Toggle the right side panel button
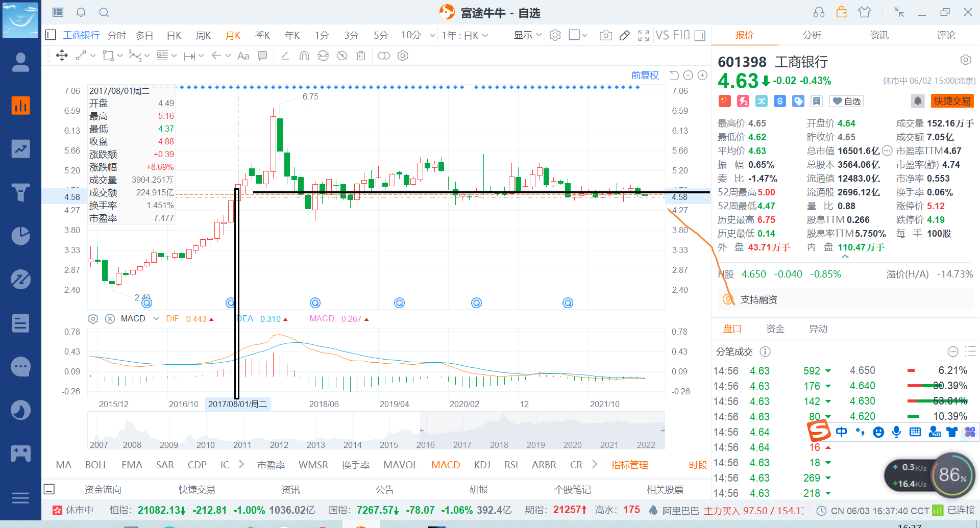The height and width of the screenshot is (528, 980). tap(700, 35)
